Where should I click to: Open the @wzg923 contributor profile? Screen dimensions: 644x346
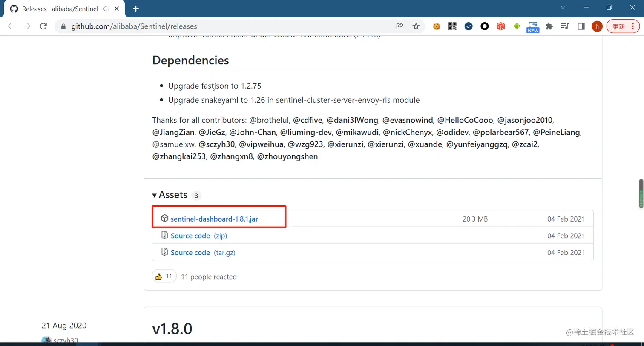point(305,144)
